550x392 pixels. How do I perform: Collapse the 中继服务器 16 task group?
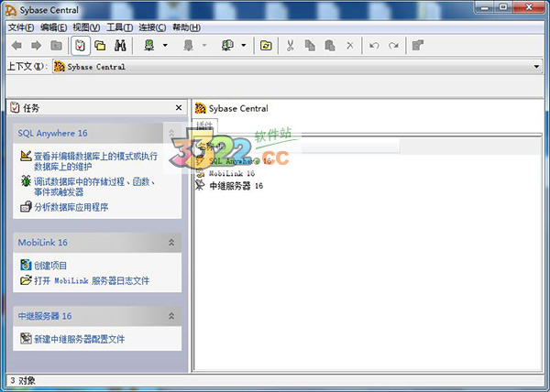171,316
